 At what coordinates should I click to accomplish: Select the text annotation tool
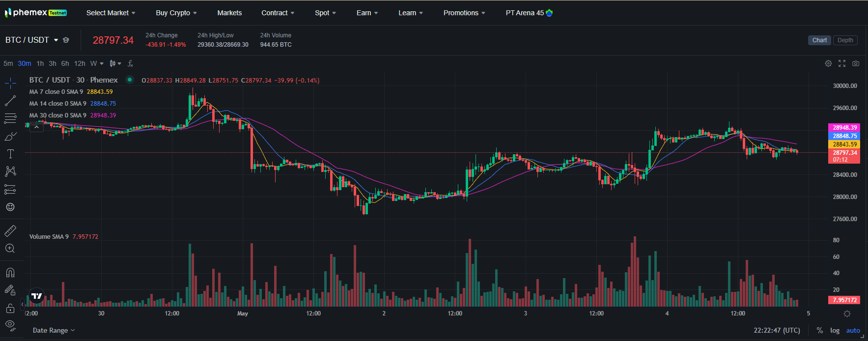[x=10, y=154]
